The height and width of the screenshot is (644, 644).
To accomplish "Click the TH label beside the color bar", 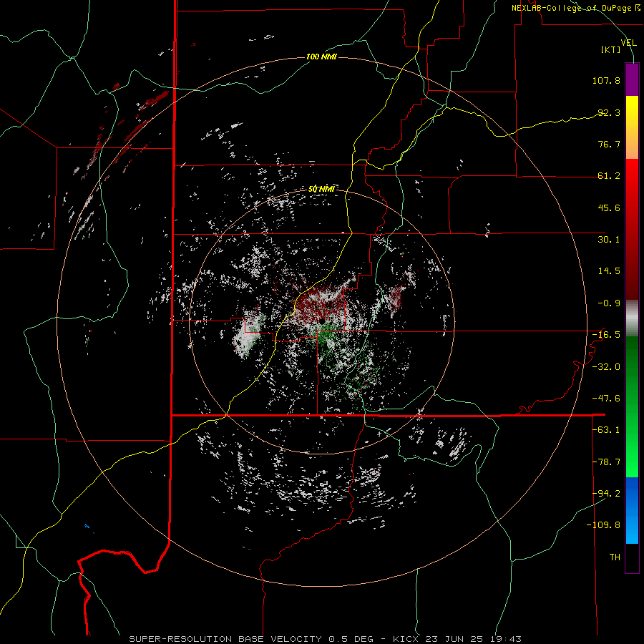I will 615,557.
